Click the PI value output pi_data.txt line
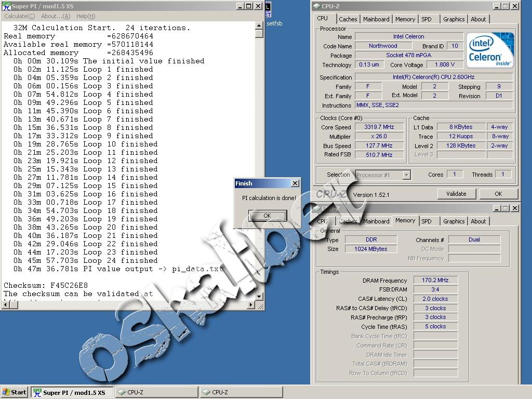Viewport: 532px width, 399px height. [118, 269]
